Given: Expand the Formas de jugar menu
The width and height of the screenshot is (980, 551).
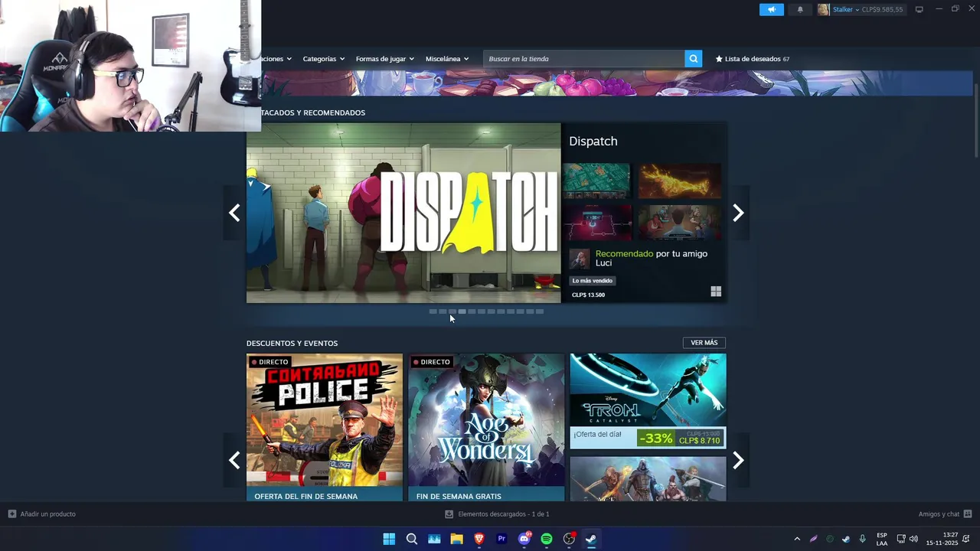Looking at the screenshot, I should tap(384, 59).
